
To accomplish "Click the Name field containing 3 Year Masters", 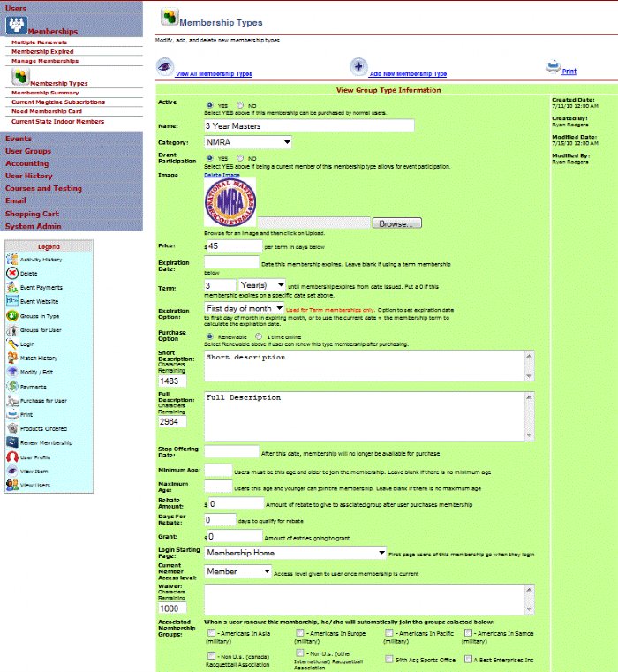I will [309, 125].
